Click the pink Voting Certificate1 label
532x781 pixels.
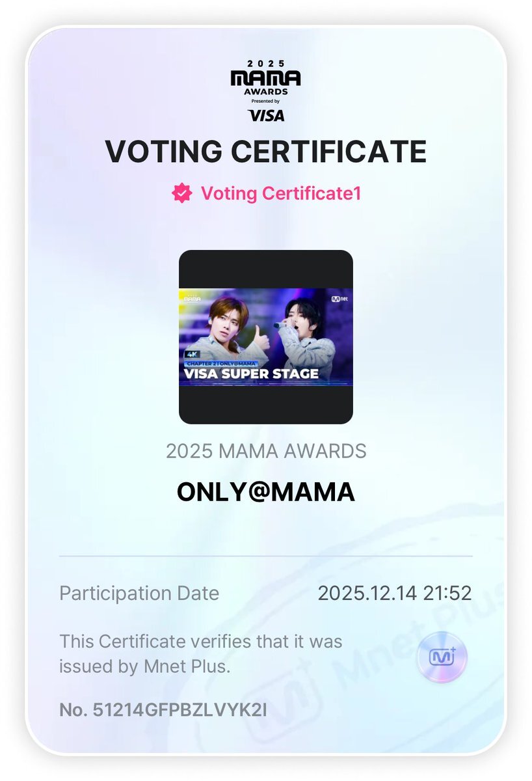coord(280,193)
